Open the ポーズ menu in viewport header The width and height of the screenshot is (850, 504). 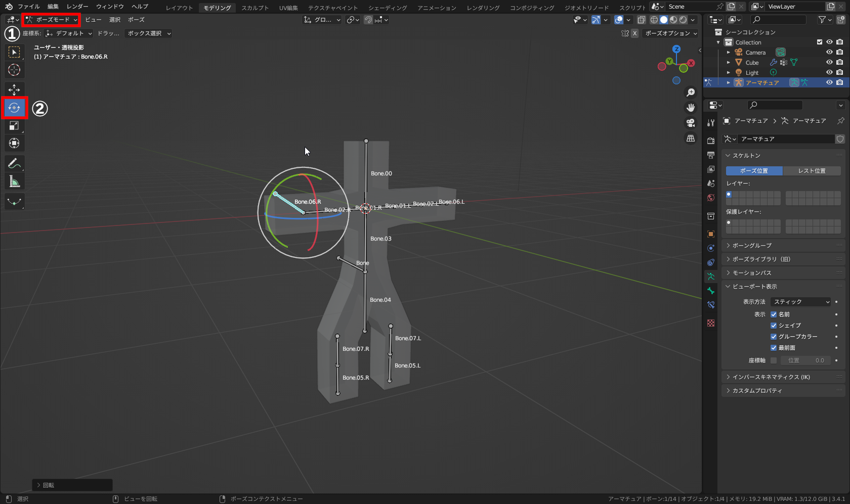click(136, 20)
